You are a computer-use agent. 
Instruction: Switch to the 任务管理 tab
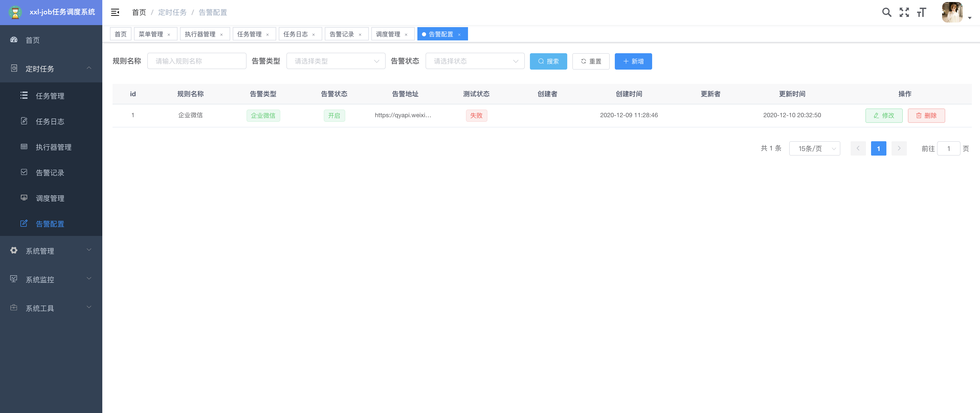click(249, 34)
